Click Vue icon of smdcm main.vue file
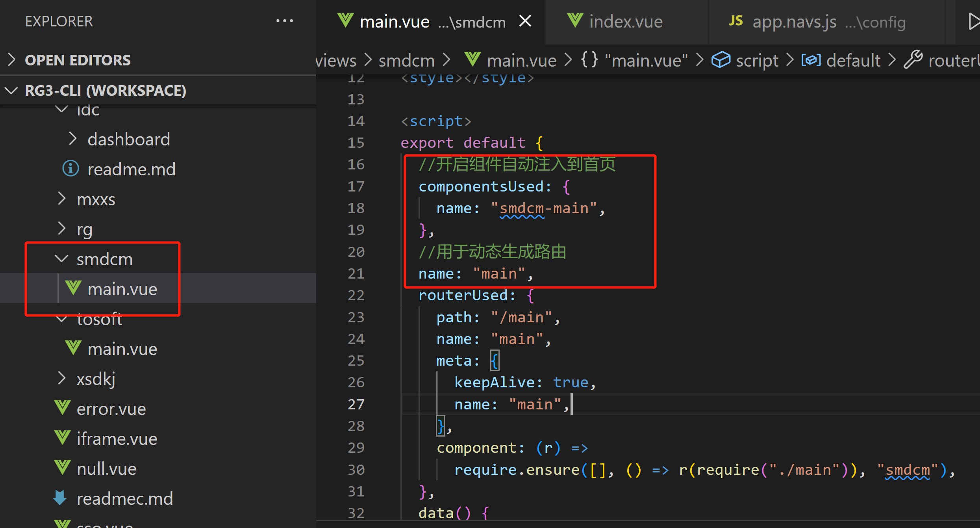 (73, 288)
